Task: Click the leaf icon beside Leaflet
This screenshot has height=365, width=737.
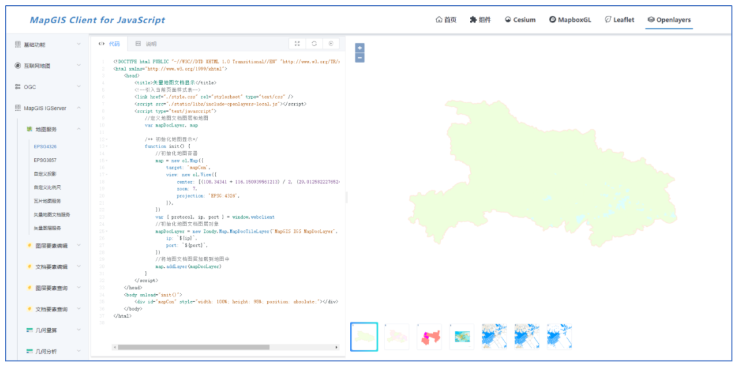Action: tap(607, 20)
